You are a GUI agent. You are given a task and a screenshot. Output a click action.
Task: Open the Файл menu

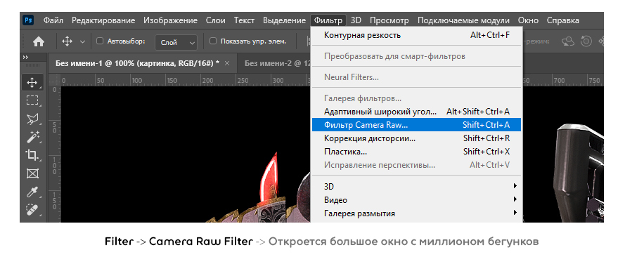click(53, 20)
